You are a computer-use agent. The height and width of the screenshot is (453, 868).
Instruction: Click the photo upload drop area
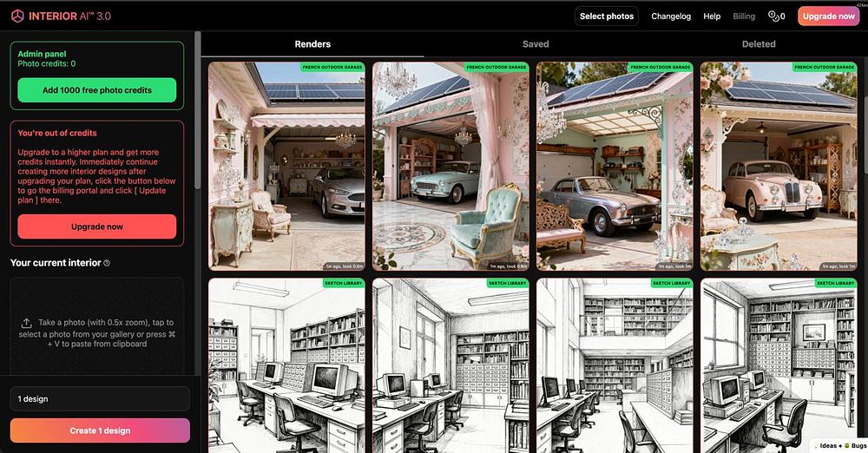coord(97,327)
